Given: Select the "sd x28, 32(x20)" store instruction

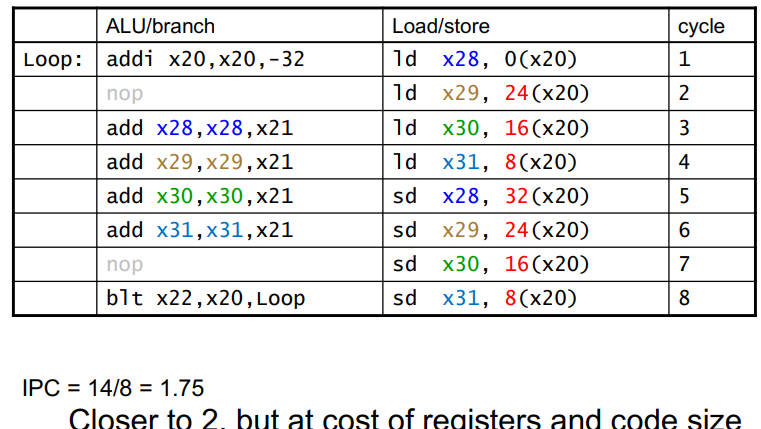Looking at the screenshot, I should [x=492, y=196].
